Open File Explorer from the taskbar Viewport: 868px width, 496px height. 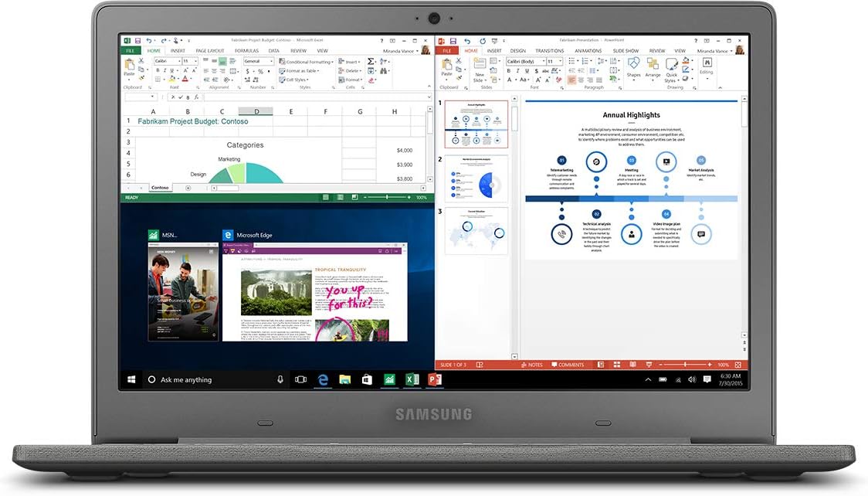pos(345,380)
